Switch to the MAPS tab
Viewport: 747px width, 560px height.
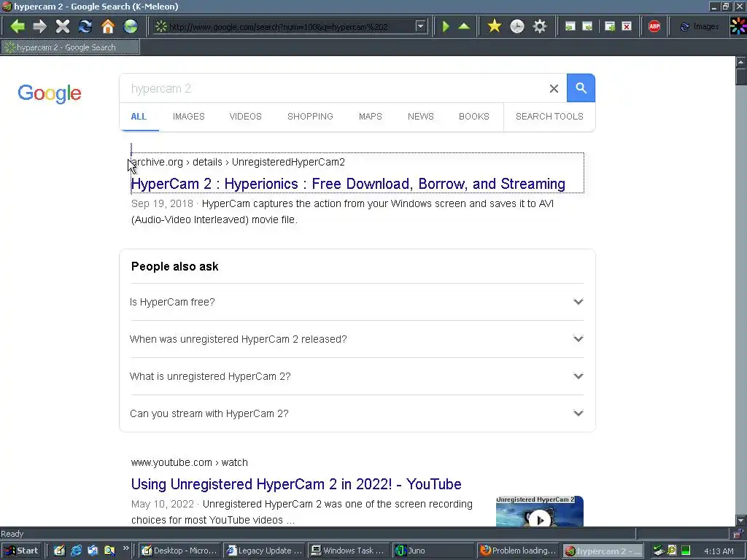pyautogui.click(x=370, y=117)
